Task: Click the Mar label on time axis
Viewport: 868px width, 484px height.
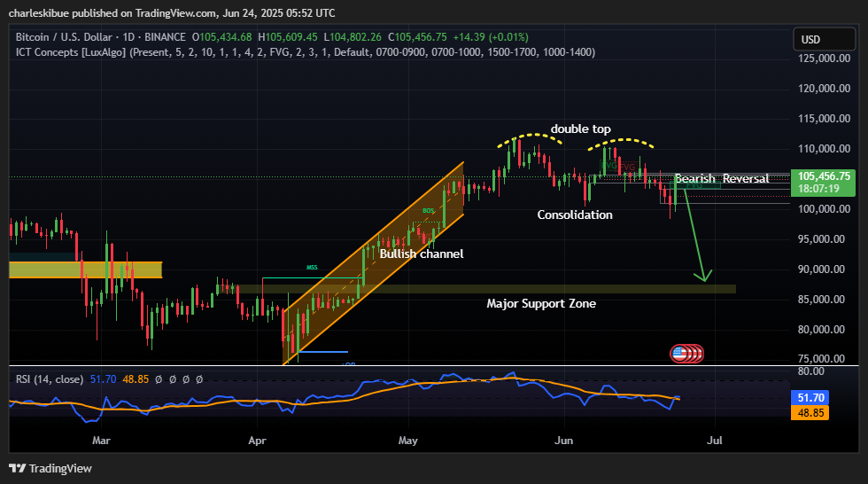Action: 101,441
